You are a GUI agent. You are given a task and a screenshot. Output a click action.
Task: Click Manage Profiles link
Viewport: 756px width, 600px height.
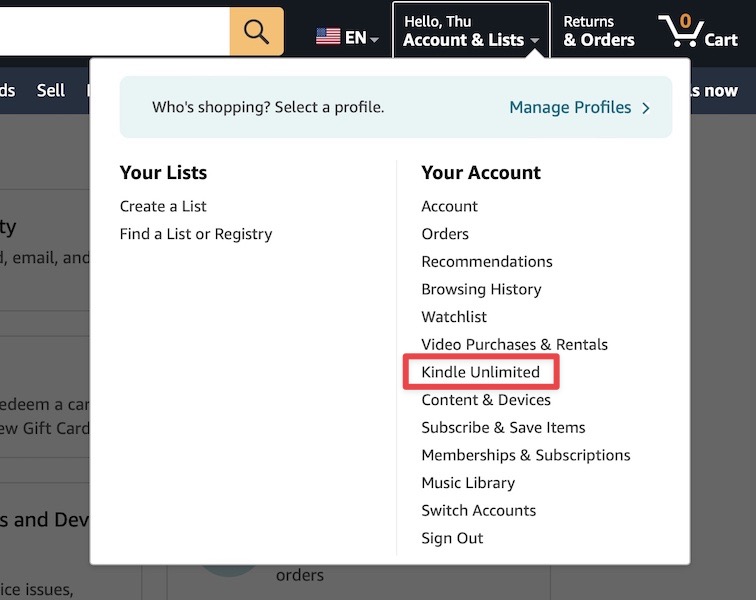click(570, 107)
